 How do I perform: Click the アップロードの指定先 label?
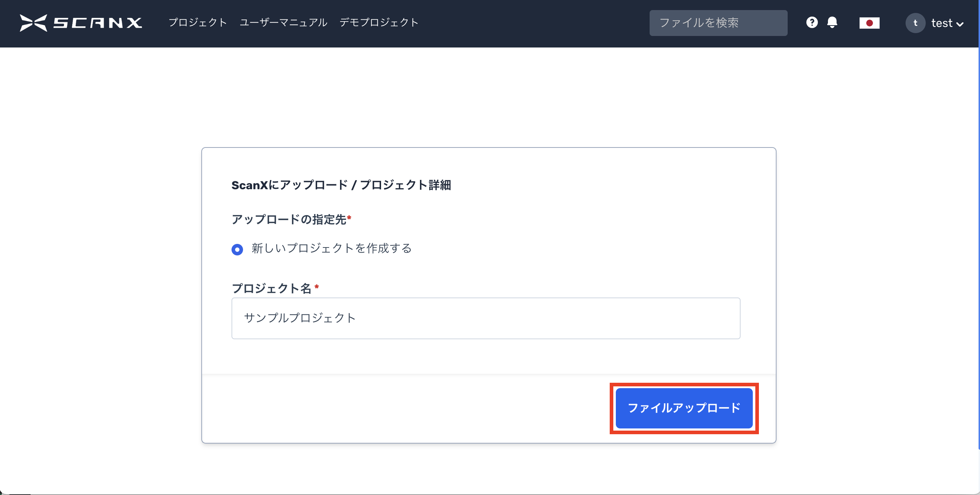[289, 219]
